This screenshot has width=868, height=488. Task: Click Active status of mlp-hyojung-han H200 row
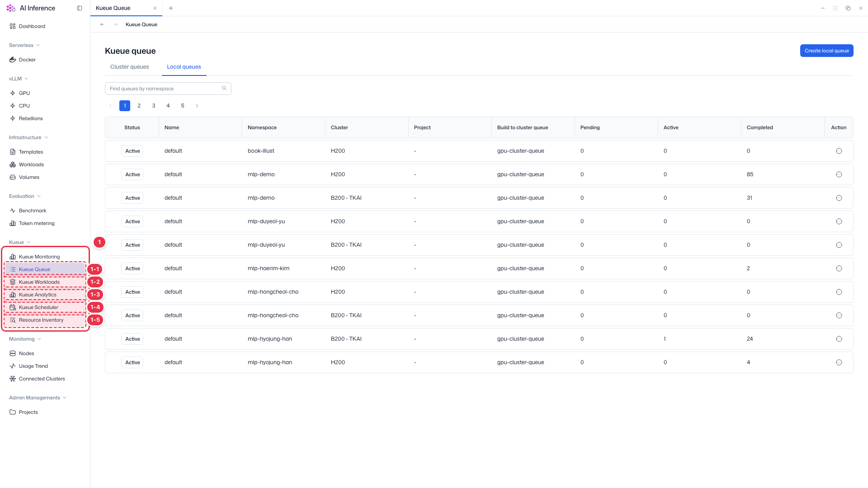[132, 362]
